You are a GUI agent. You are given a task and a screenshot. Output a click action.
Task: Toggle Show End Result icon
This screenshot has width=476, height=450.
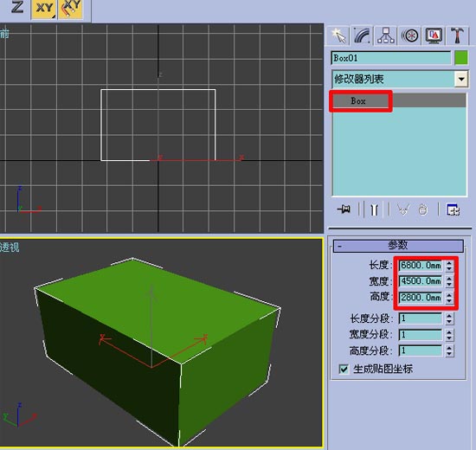[374, 209]
